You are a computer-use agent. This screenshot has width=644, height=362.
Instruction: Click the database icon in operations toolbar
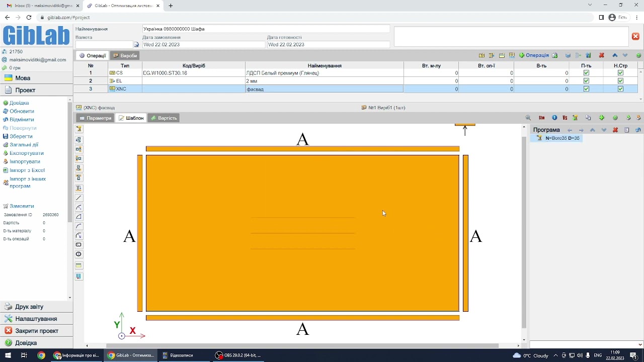coord(568,55)
